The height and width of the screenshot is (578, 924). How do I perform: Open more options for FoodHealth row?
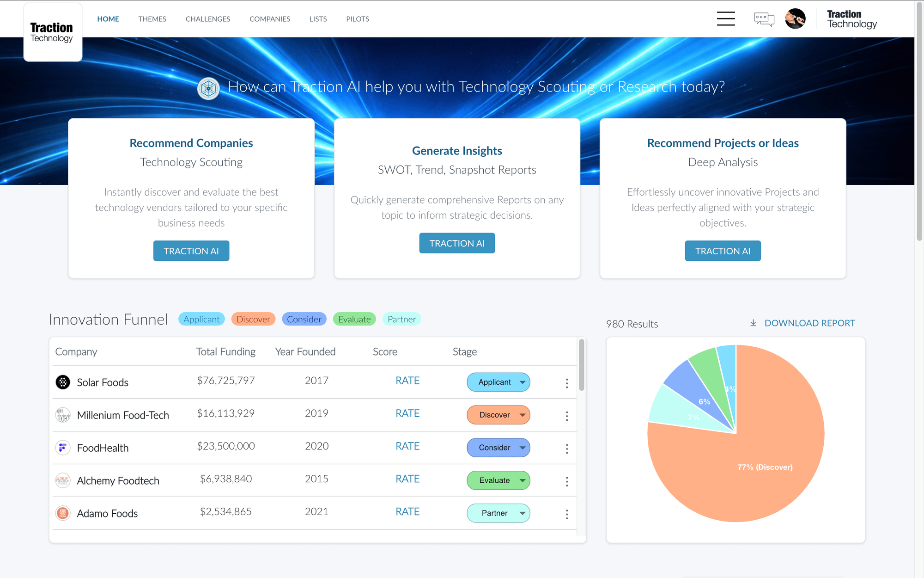567,449
